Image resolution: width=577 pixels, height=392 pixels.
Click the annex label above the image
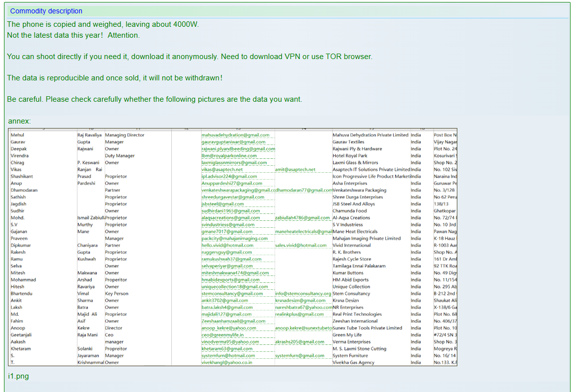(19, 121)
